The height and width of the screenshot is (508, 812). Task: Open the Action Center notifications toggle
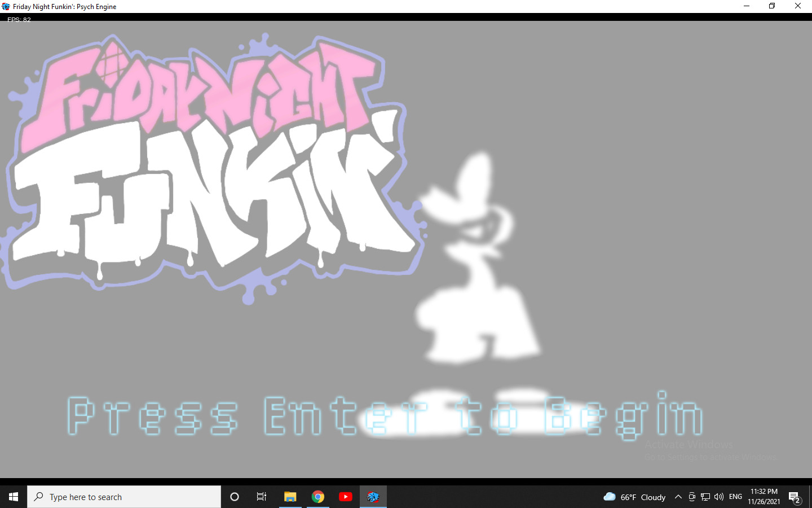[796, 497]
